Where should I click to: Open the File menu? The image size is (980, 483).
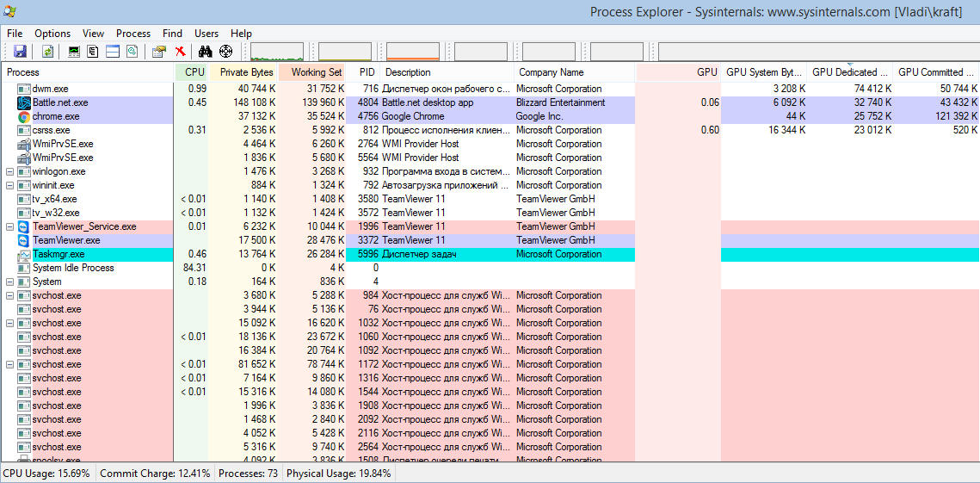(15, 34)
